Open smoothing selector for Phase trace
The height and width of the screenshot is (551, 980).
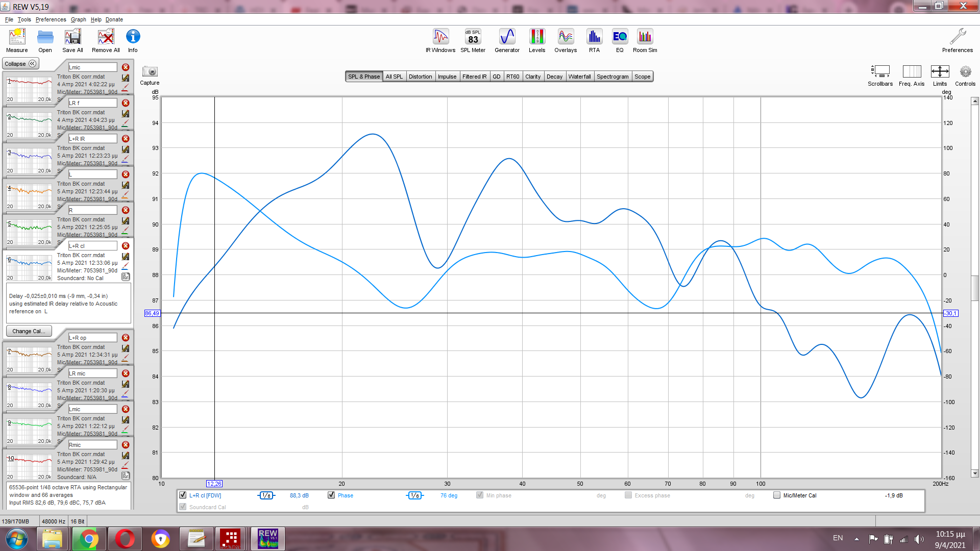coord(415,495)
